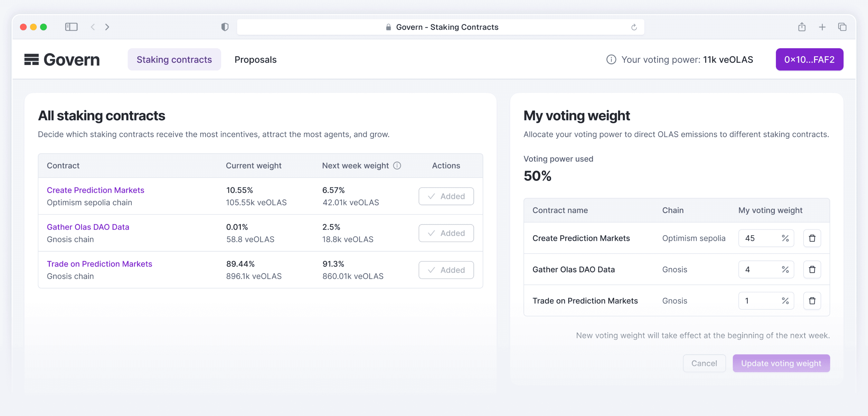Click the browser share icon
Image resolution: width=868 pixels, height=416 pixels.
[802, 27]
